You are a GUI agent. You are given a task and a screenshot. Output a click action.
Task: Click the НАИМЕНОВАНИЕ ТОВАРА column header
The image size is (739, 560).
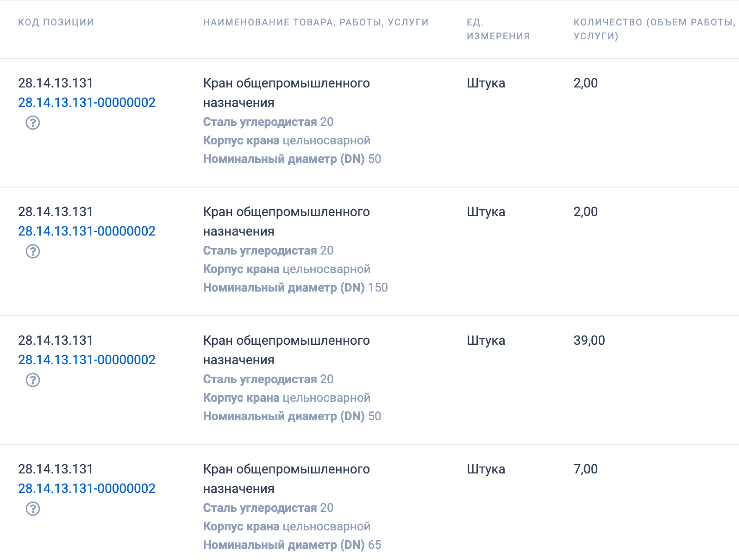click(x=315, y=22)
